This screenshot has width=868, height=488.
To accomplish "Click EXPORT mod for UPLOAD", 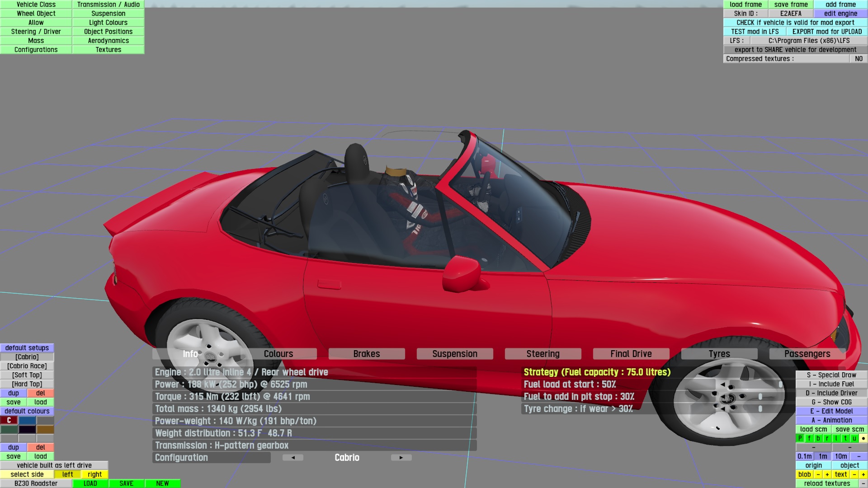I will [x=827, y=32].
